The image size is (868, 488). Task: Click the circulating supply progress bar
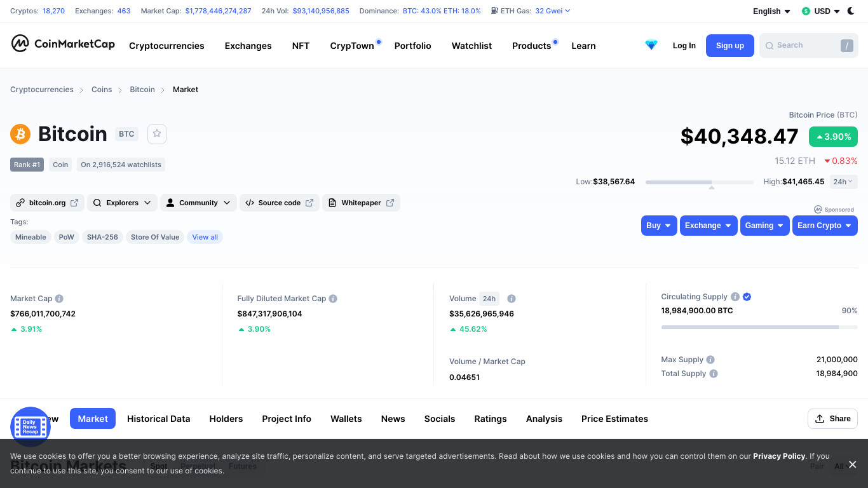(759, 327)
